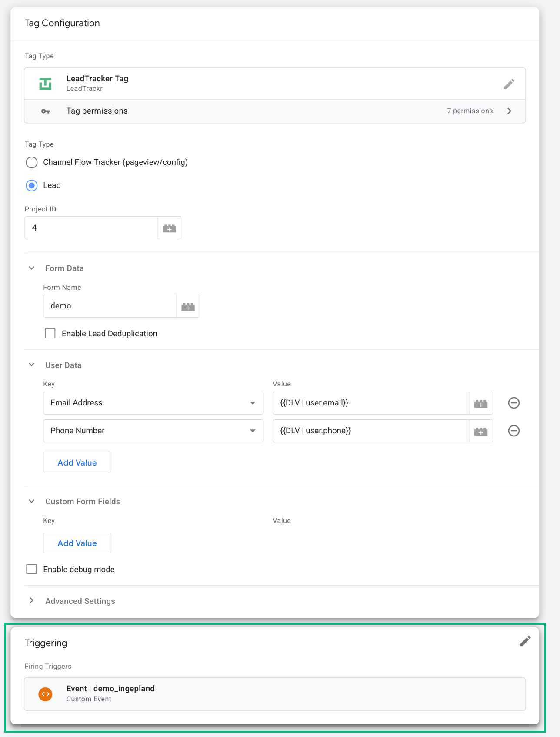The height and width of the screenshot is (737, 560).
Task: Collapse the Form Data section
Action: click(x=32, y=268)
